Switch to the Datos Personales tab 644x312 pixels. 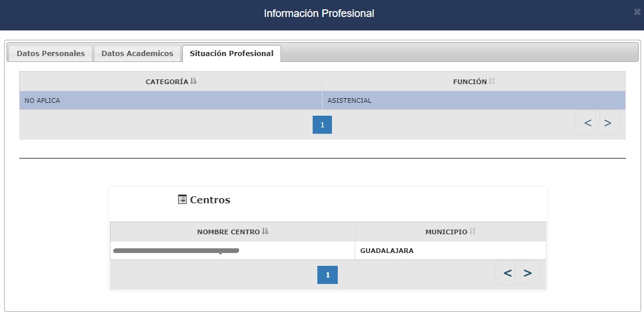50,53
